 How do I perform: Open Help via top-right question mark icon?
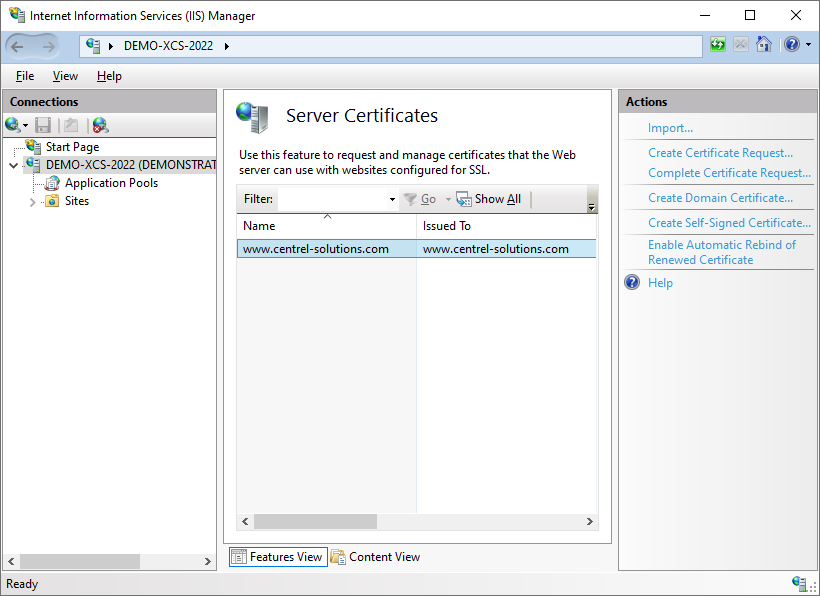792,44
